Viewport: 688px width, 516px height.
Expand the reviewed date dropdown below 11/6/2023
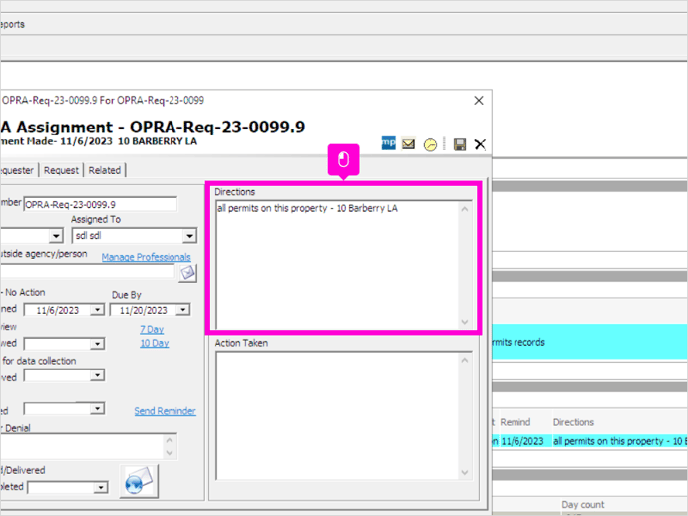97,344
